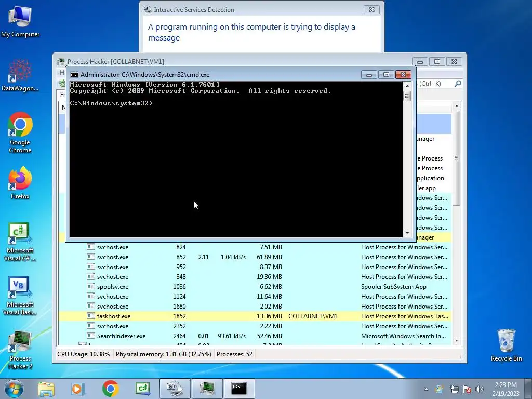This screenshot has width=532, height=399.
Task: Open volume control tray icon
Action: 480,389
